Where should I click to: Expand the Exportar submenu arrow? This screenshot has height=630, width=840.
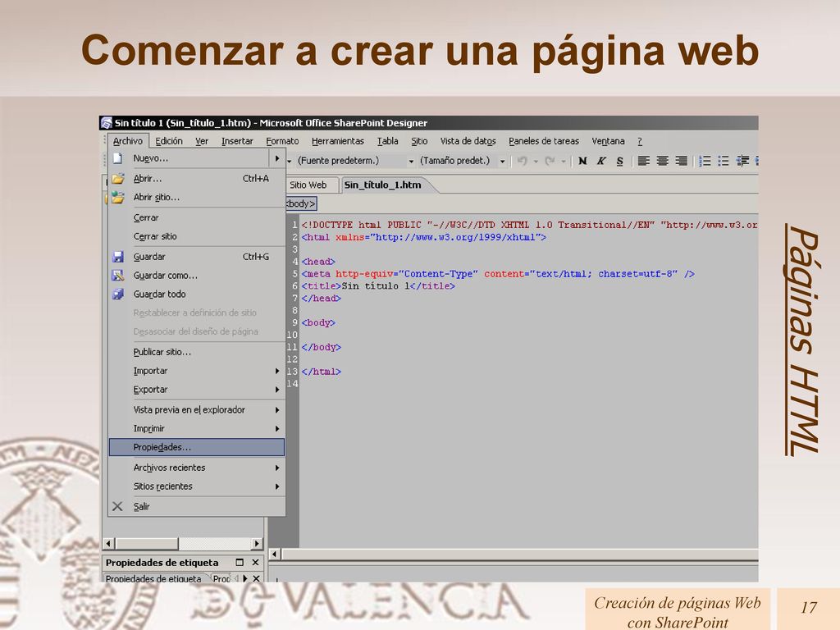(x=277, y=390)
